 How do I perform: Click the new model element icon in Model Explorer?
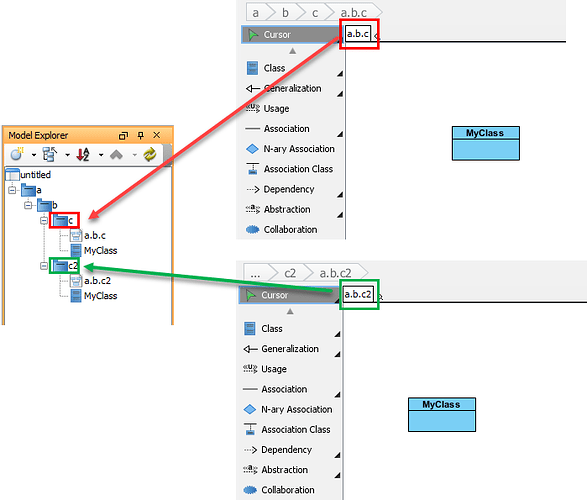(x=17, y=154)
